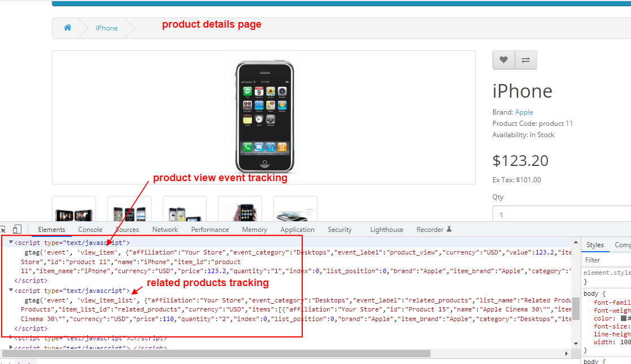
Task: Switch to the Console tab
Action: click(90, 230)
